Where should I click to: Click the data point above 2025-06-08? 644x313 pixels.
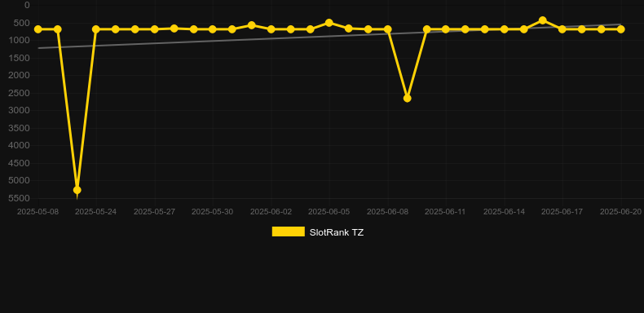387,29
